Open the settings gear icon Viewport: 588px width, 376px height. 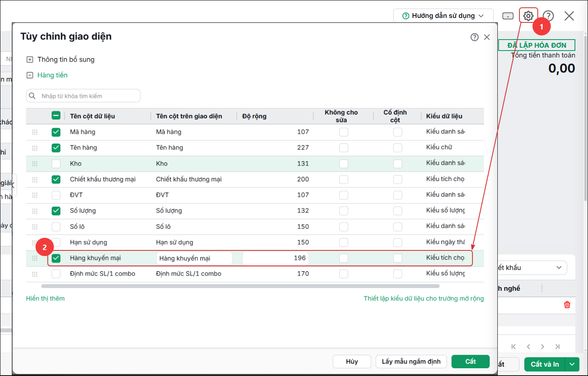[x=528, y=16]
